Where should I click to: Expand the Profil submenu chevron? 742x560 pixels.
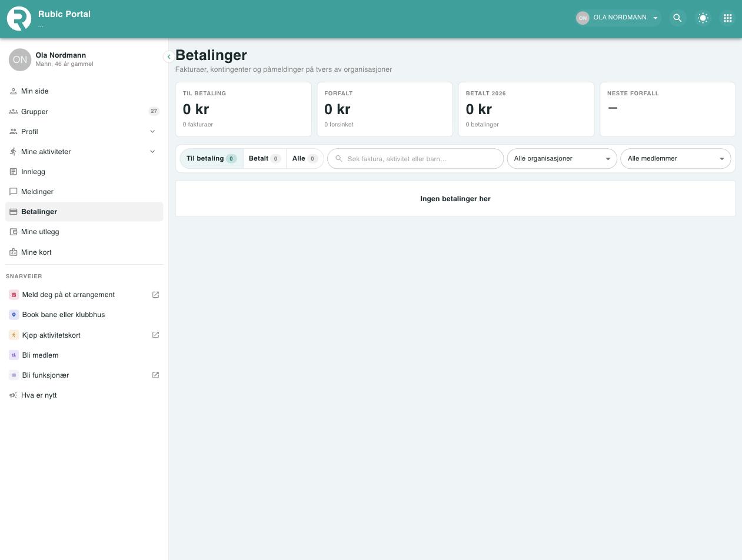152,131
